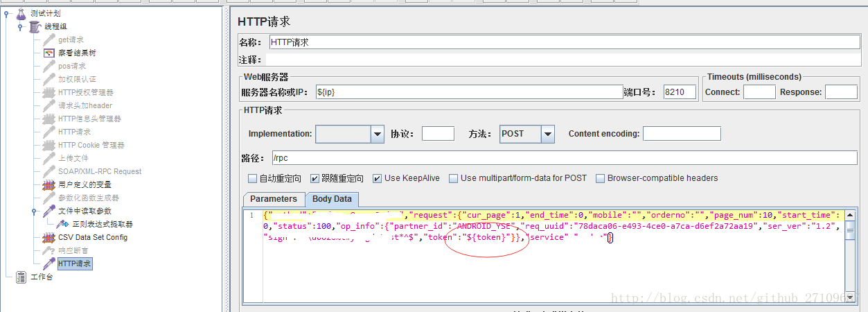
Task: Enable Browser-compatible headers checkbox
Action: tap(600, 178)
